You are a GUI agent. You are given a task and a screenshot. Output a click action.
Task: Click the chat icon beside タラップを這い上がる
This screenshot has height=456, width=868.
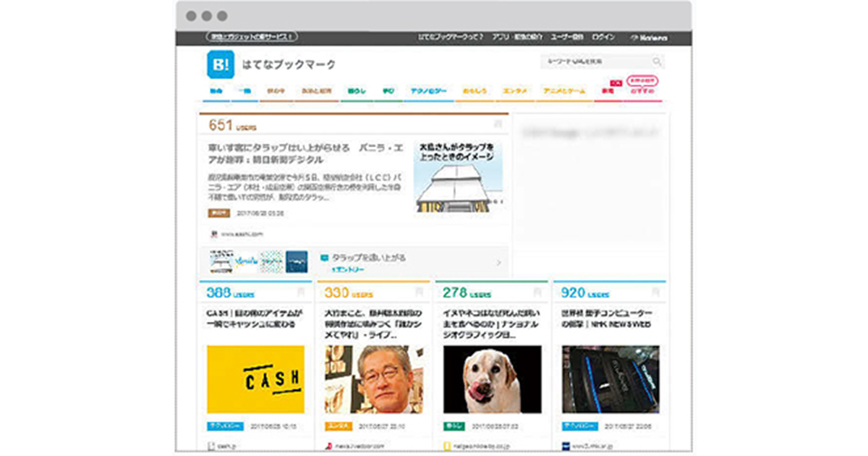(324, 257)
